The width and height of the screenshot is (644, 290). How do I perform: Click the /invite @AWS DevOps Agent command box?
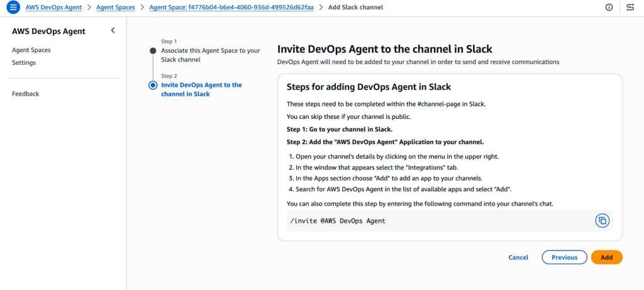(434, 221)
